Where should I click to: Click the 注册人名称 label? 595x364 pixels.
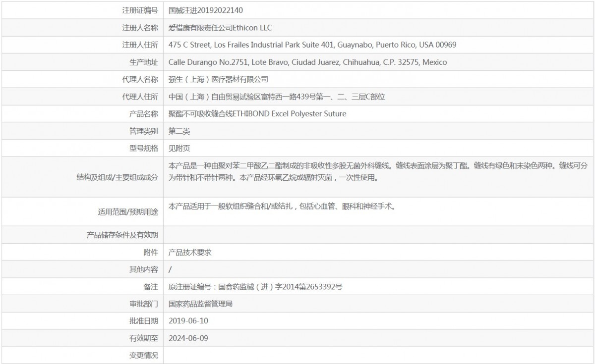[x=140, y=27]
